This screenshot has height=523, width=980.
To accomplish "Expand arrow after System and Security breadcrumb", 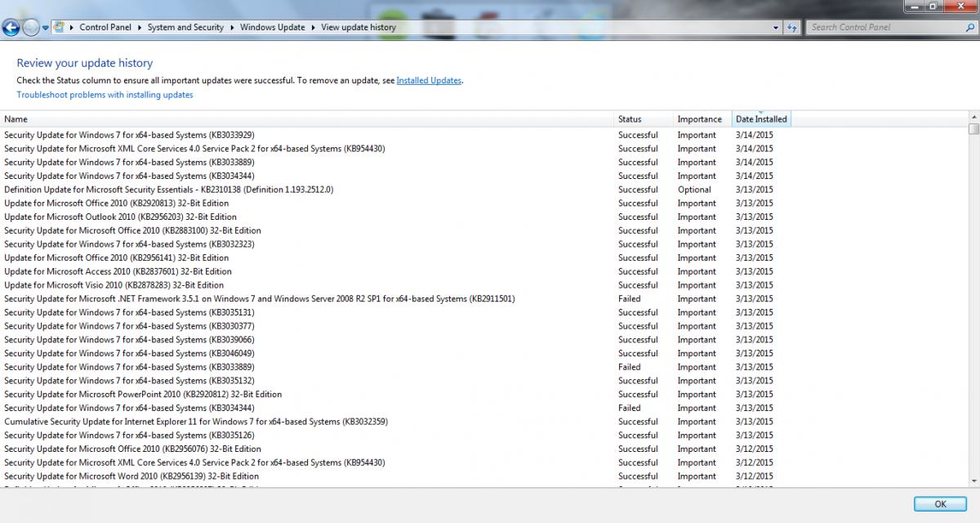I will point(232,27).
